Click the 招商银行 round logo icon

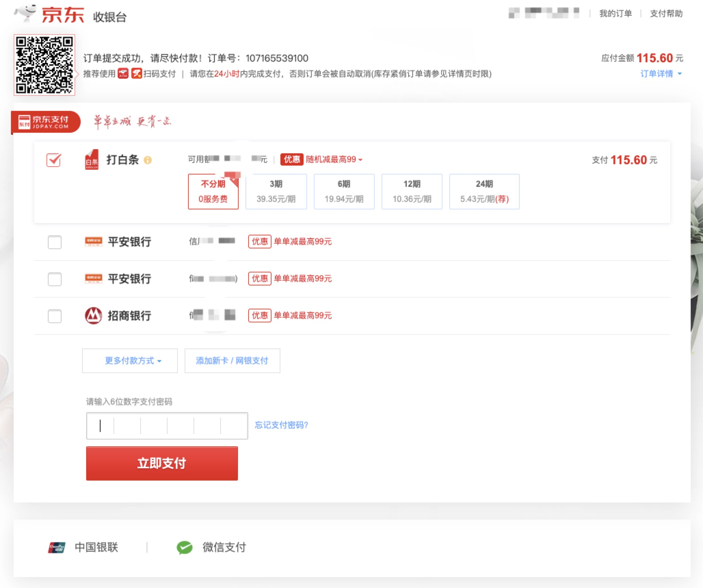93,315
